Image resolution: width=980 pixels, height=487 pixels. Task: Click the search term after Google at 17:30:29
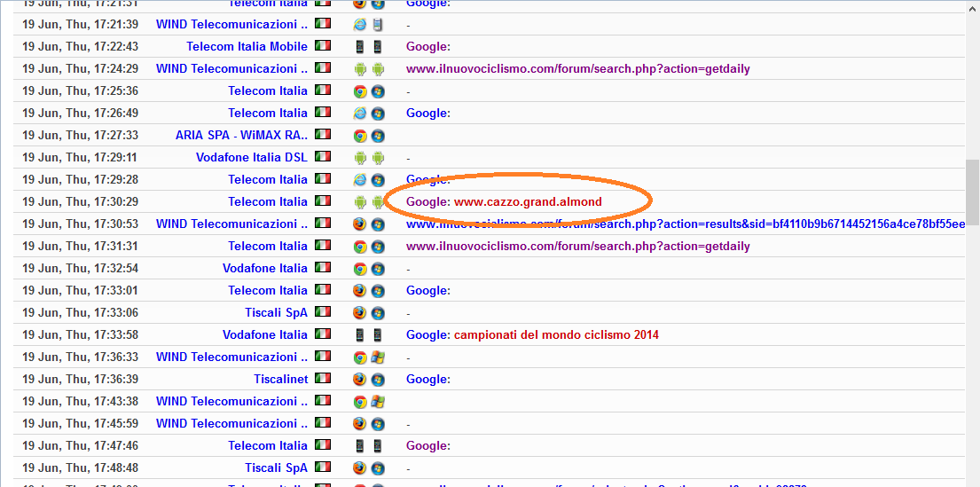pos(528,202)
